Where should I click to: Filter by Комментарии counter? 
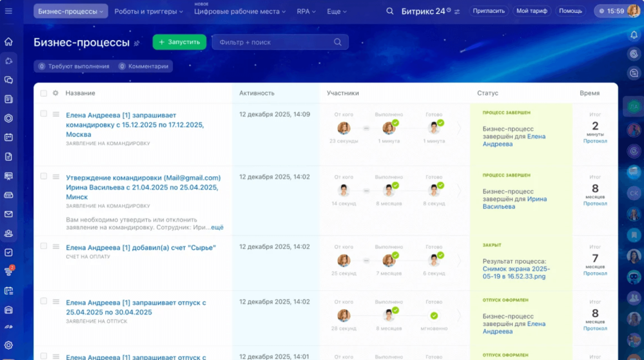[144, 66]
